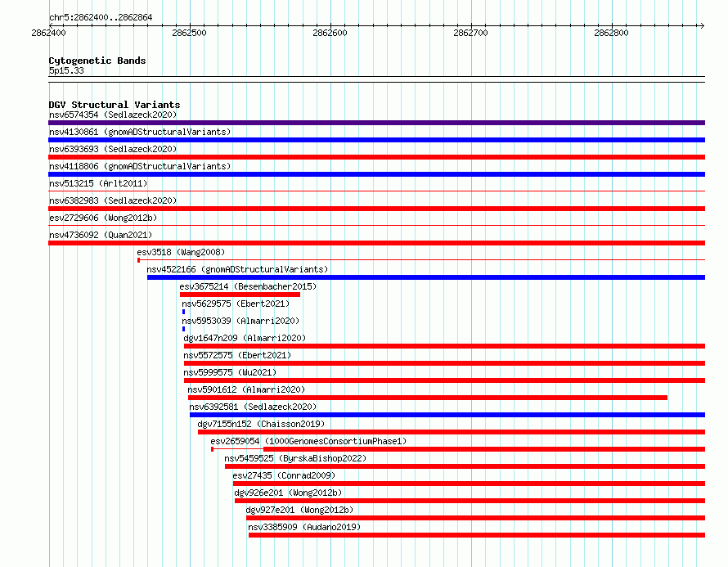
Task: Click the small blue nsv5629575 marker
Action: click(184, 312)
